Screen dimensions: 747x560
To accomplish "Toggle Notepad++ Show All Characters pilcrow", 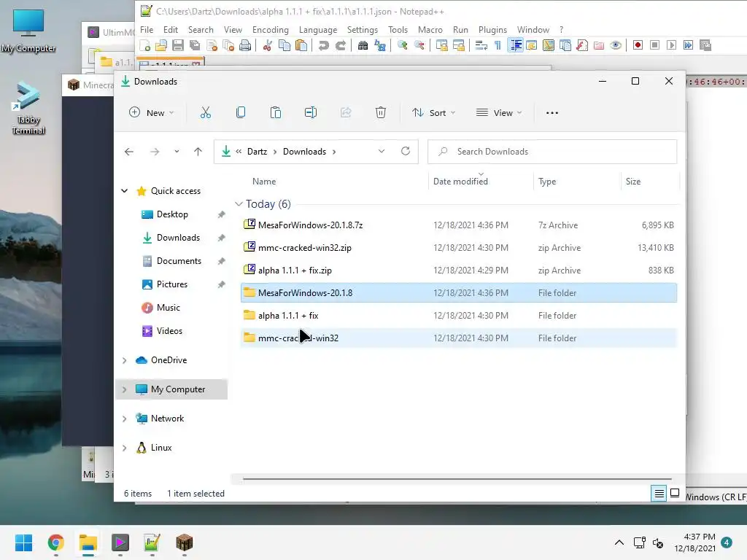I will pyautogui.click(x=498, y=46).
